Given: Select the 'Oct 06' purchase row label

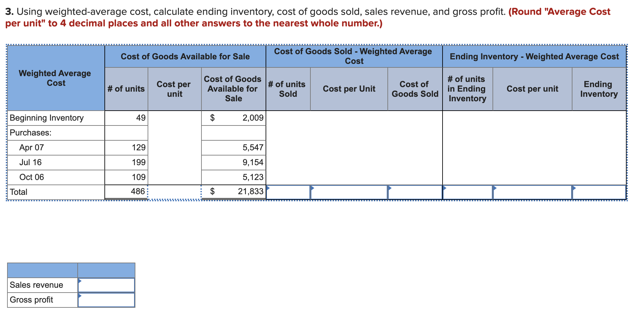Looking at the screenshot, I should (32, 177).
